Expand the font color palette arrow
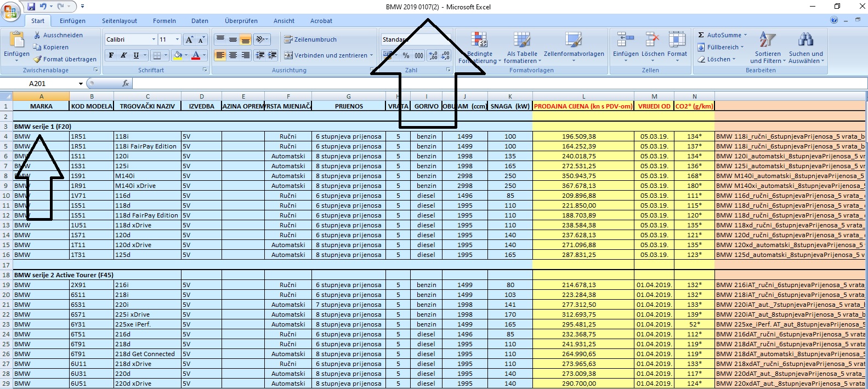 tap(205, 55)
